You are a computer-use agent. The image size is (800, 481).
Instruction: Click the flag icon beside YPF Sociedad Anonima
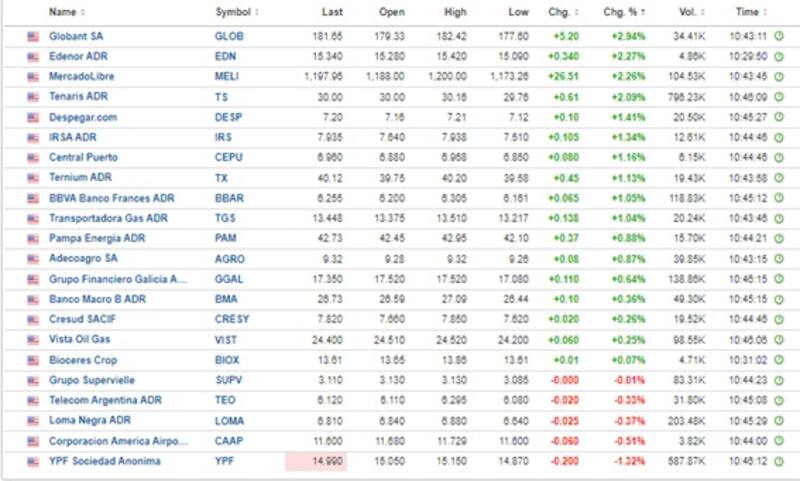[33, 461]
